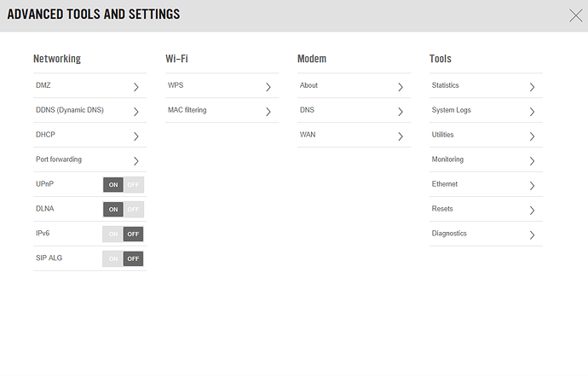
Task: Go to the Resets option
Action: (x=442, y=210)
